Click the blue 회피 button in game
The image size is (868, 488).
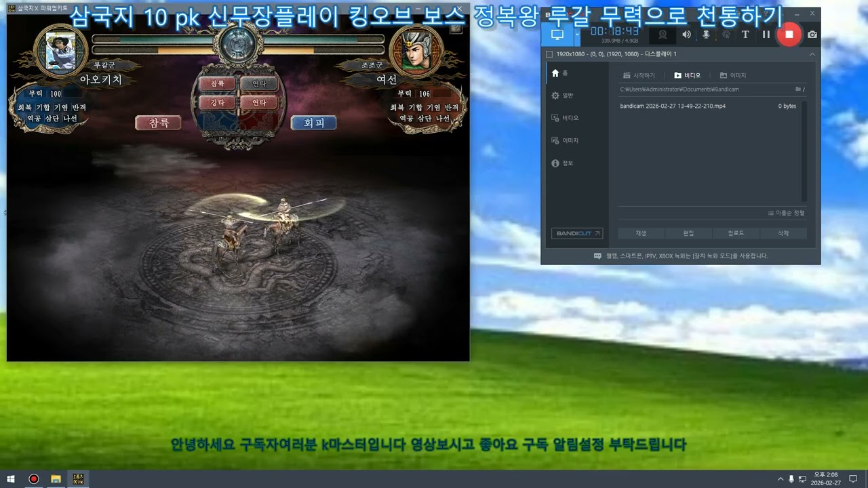(x=313, y=123)
